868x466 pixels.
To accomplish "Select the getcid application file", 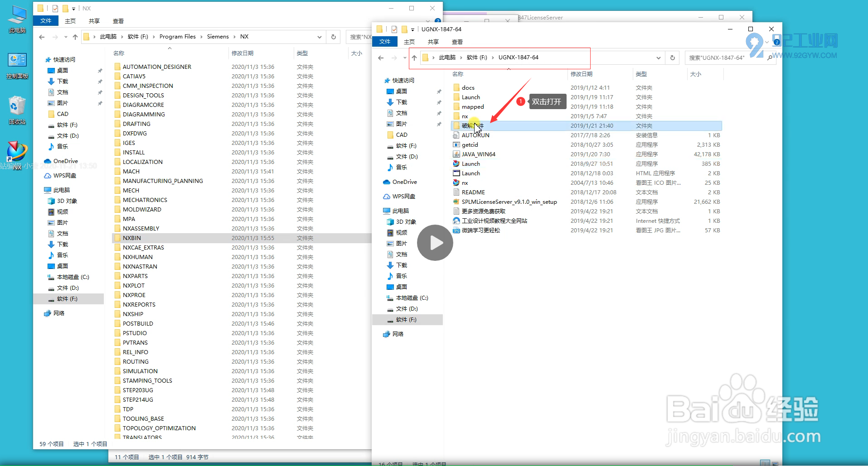I will [470, 145].
